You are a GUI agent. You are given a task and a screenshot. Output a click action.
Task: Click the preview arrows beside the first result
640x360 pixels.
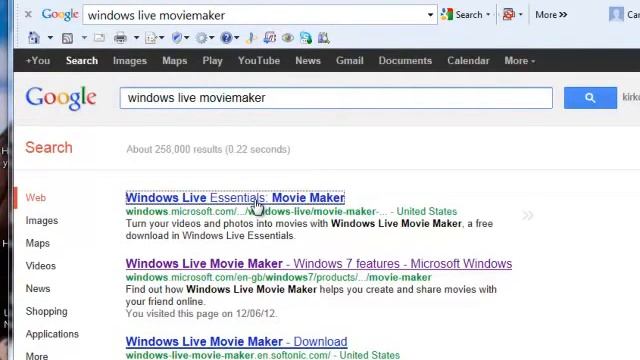(x=527, y=215)
